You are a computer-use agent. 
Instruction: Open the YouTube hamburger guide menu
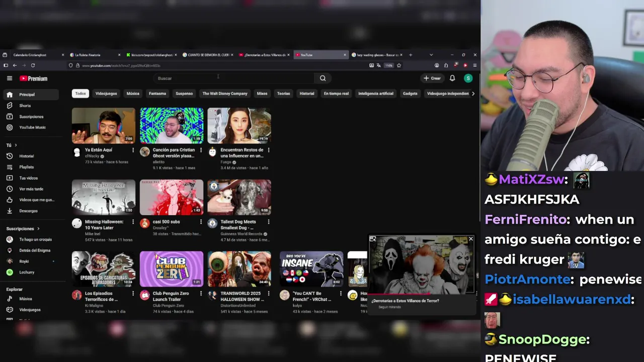pyautogui.click(x=9, y=78)
